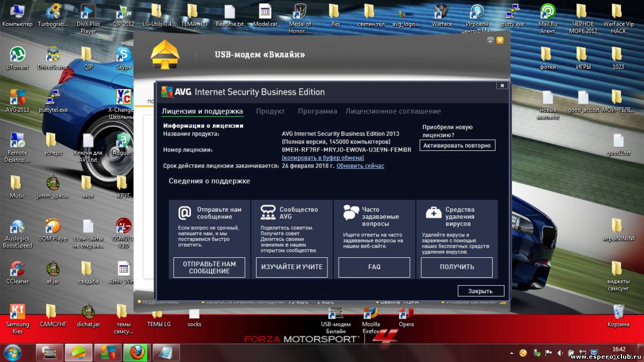Minimize the USB-модем Билайн window

(490, 40)
